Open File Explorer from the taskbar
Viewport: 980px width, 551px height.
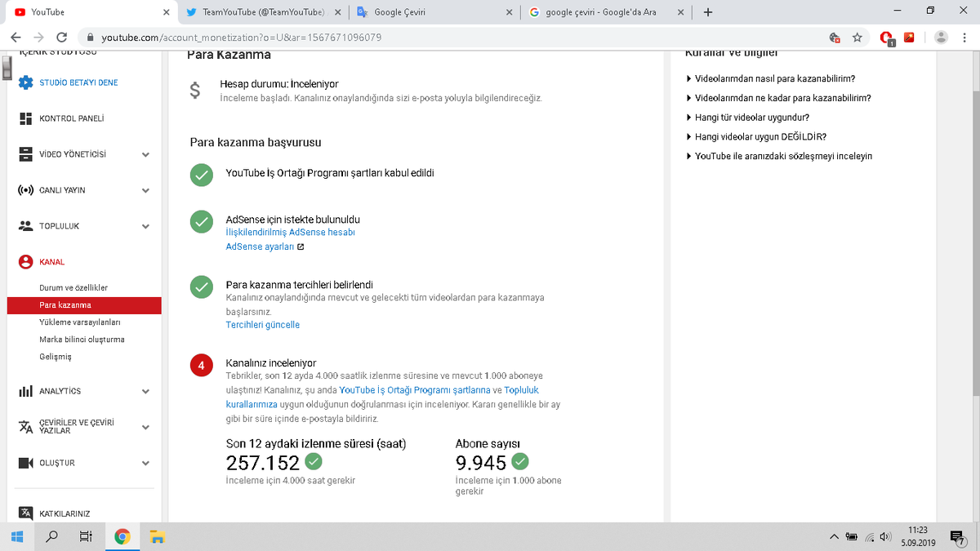pyautogui.click(x=158, y=536)
